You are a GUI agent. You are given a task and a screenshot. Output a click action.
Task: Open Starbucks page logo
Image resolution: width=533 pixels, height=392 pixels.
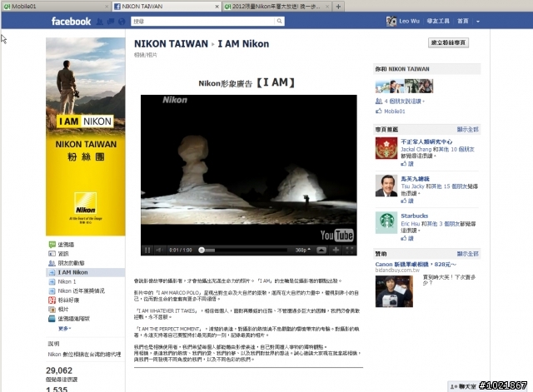386,222
